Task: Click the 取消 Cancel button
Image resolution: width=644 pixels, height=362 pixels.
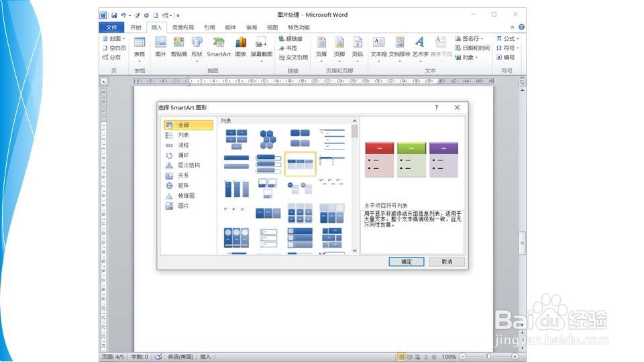Action: (x=447, y=261)
